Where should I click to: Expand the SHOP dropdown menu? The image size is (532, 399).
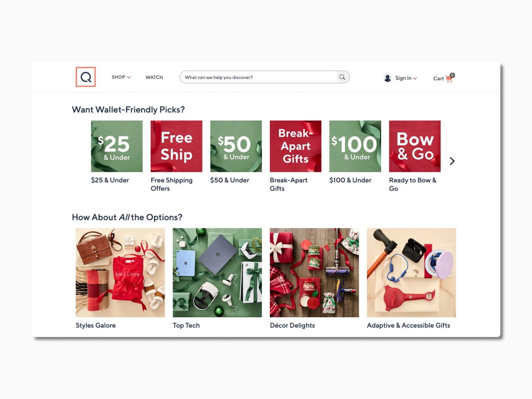click(x=121, y=77)
